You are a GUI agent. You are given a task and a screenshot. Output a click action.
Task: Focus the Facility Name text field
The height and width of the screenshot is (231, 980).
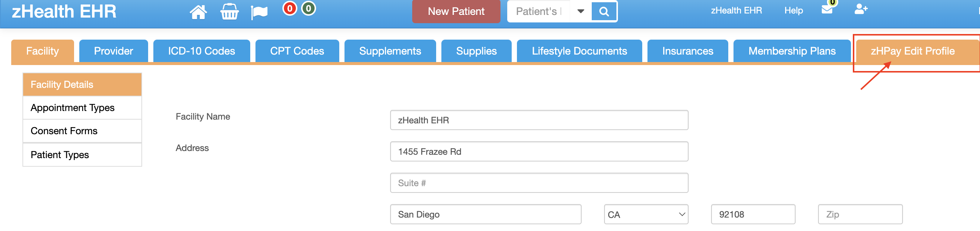(539, 120)
